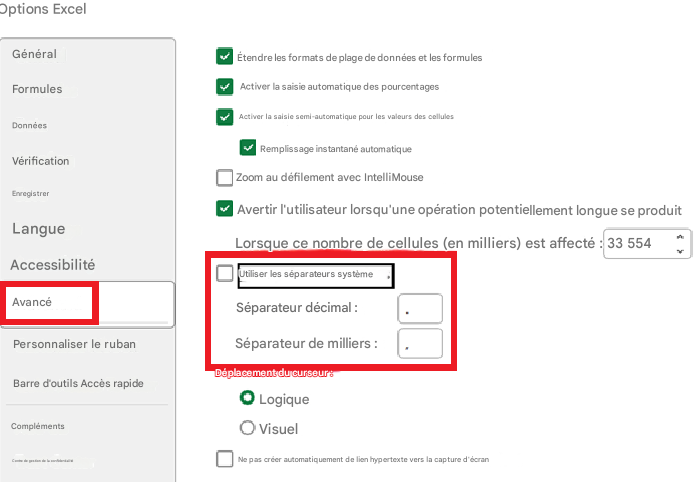The width and height of the screenshot is (698, 482).
Task: Open the Accessibilité options
Action: coord(53,265)
